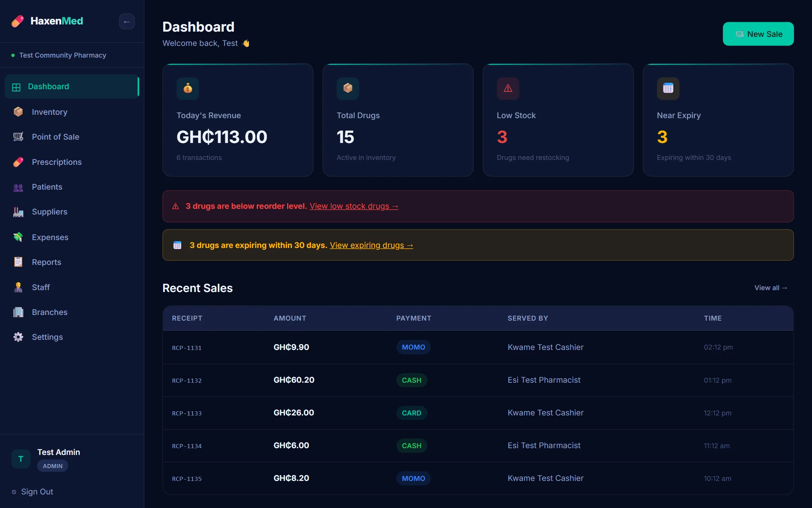Screen dimensions: 812x508
Task: Open the Reports section
Action: 72,262
